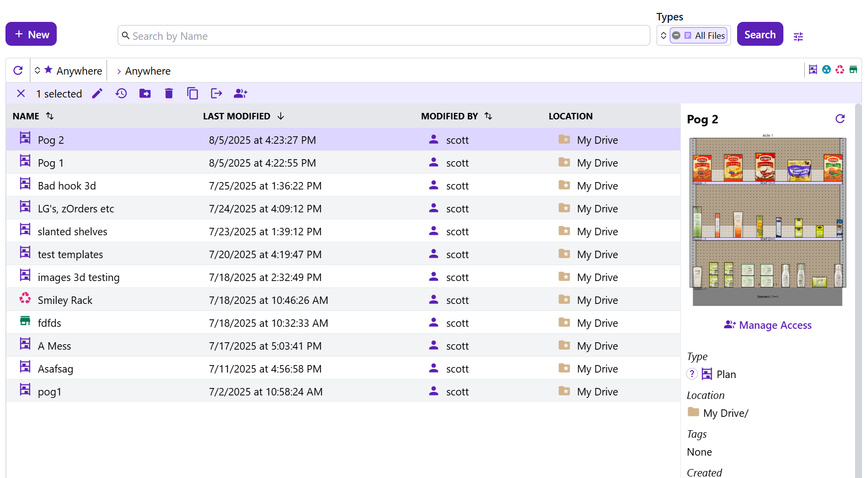Click the copy file icon
This screenshot has height=478, width=868.
193,94
